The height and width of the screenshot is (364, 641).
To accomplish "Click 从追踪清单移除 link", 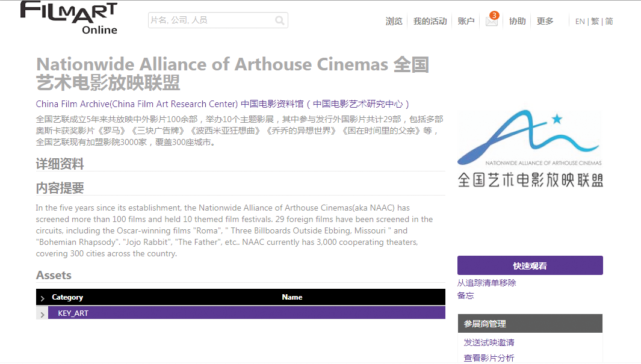I will tap(486, 283).
